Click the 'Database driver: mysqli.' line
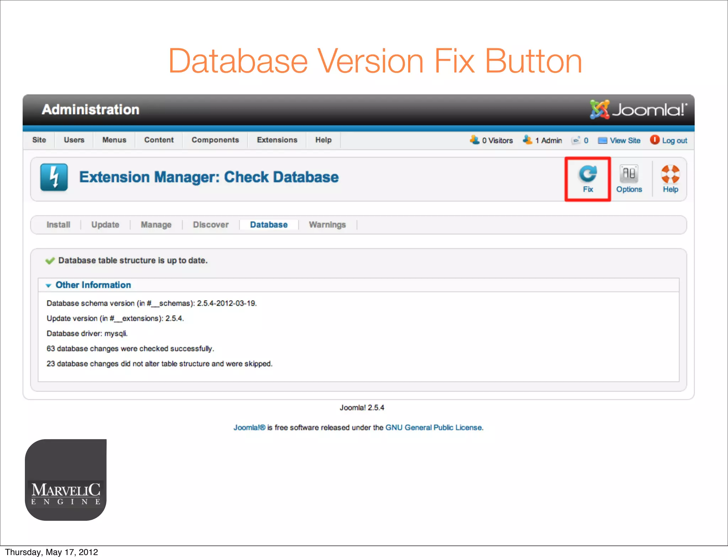Viewport: 728px width, 560px height. pos(87,333)
